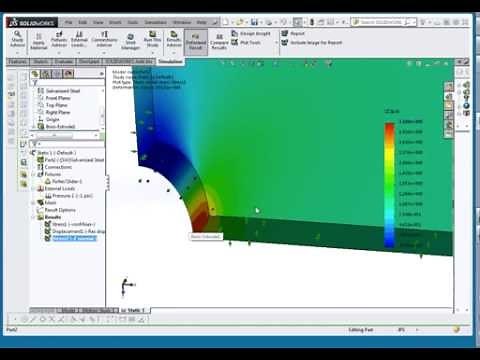
Task: Select Result Options in study tree
Action: tap(57, 210)
